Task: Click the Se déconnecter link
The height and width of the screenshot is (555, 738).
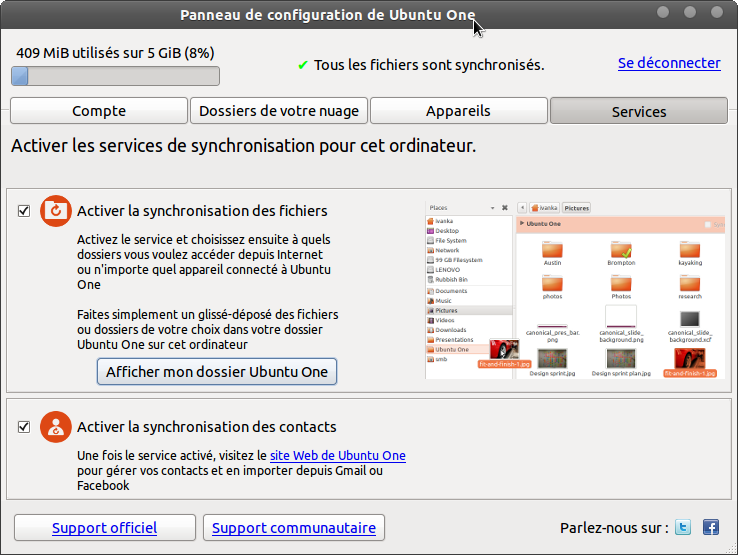Action: (x=669, y=63)
